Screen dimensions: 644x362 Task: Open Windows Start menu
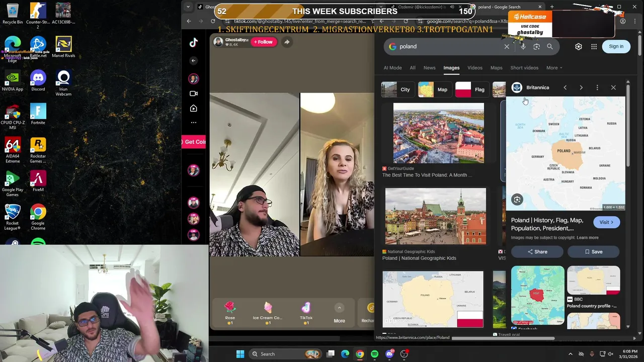(240, 354)
